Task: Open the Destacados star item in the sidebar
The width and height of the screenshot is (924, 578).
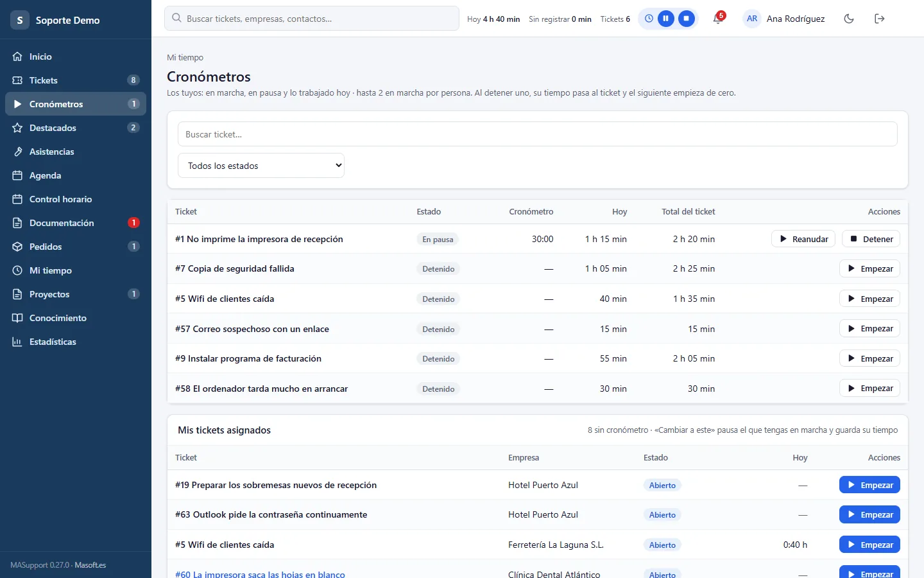Action: tap(76, 128)
